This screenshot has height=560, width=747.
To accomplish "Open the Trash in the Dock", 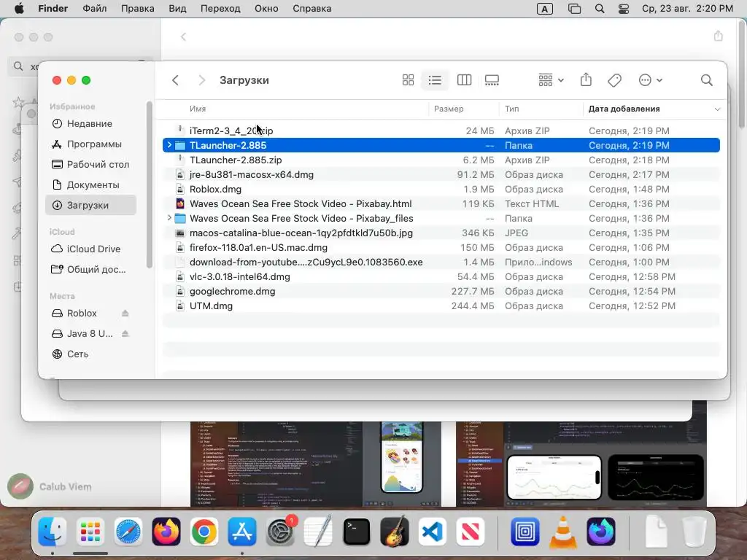I will [694, 532].
